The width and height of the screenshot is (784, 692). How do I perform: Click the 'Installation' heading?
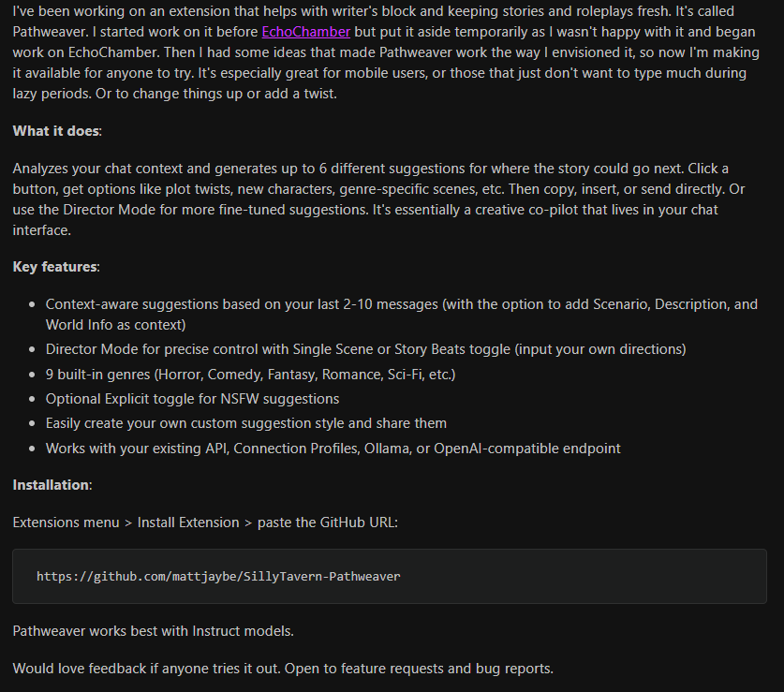pyautogui.click(x=52, y=484)
